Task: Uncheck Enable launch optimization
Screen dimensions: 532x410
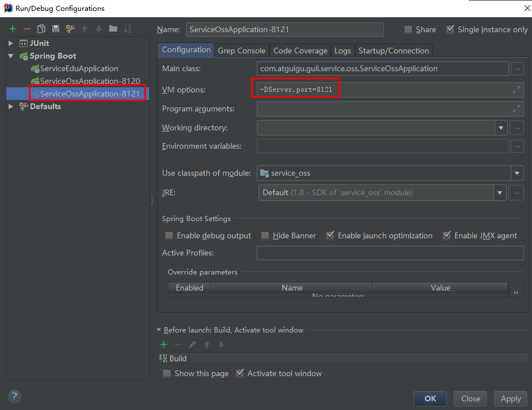Action: [330, 235]
